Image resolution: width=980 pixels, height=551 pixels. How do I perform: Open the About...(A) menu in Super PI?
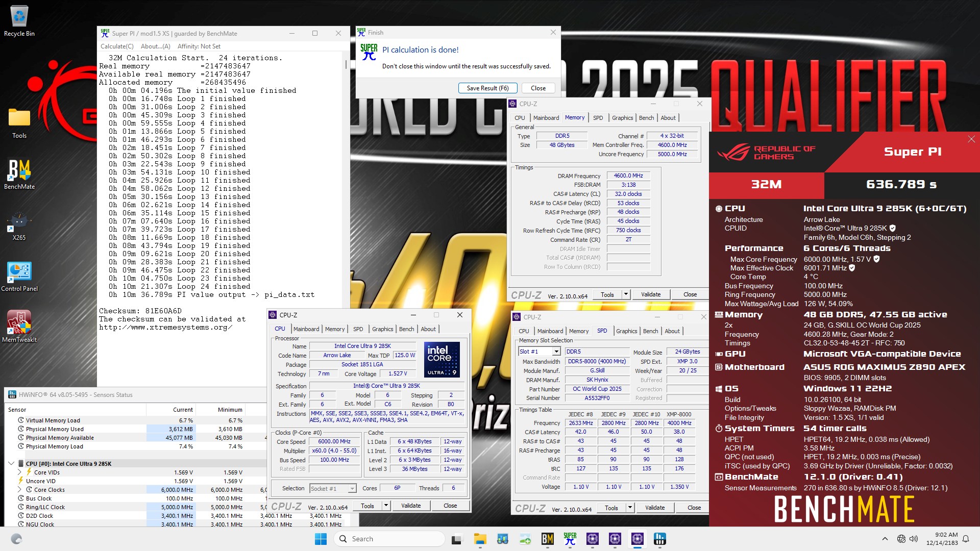coord(156,46)
